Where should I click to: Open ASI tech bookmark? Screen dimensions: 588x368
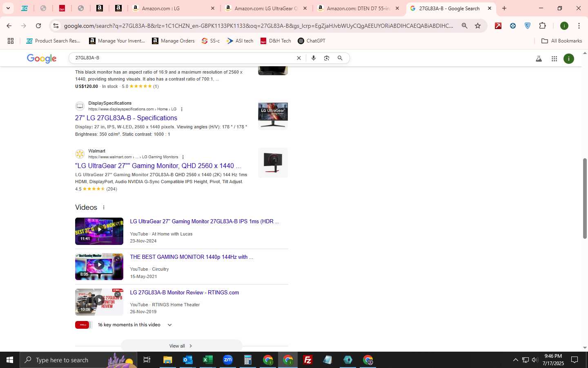[240, 41]
